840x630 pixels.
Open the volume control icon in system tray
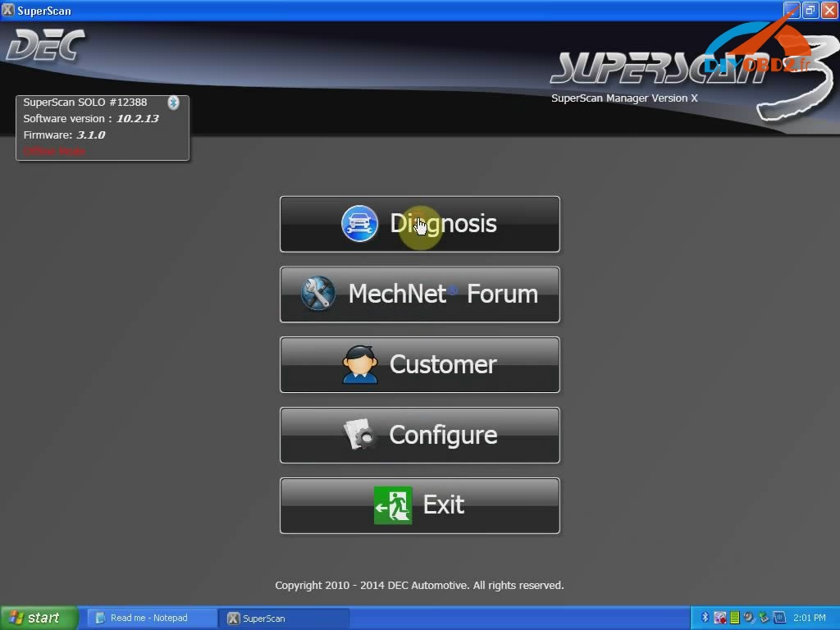748,617
